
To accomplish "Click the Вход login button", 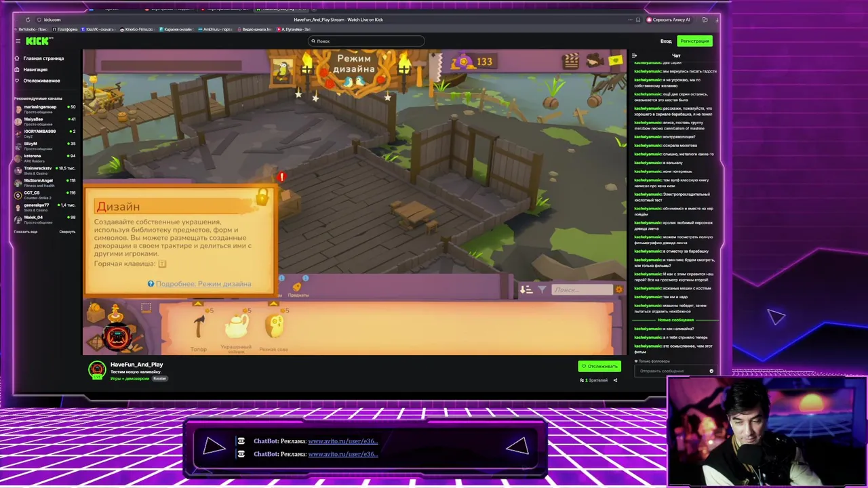I will click(x=666, y=41).
